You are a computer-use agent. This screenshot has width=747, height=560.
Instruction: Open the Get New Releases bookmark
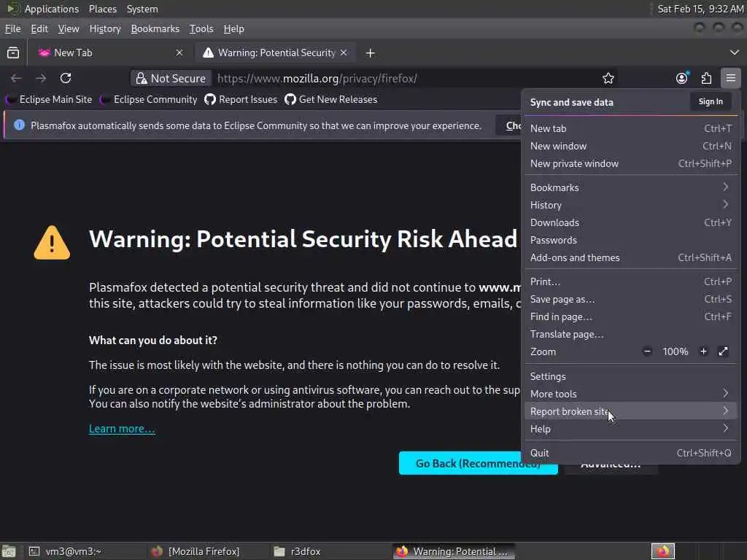point(330,99)
